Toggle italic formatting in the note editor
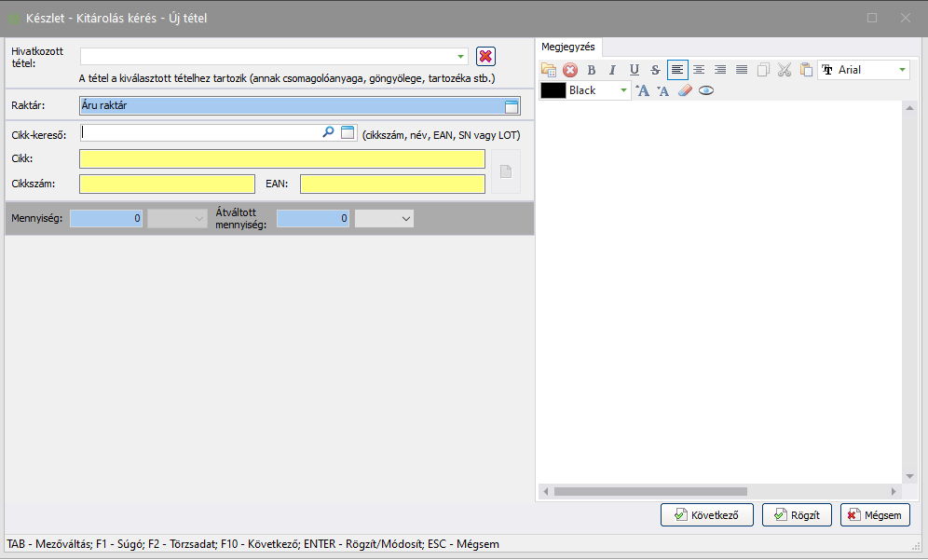The image size is (928, 560). 612,70
